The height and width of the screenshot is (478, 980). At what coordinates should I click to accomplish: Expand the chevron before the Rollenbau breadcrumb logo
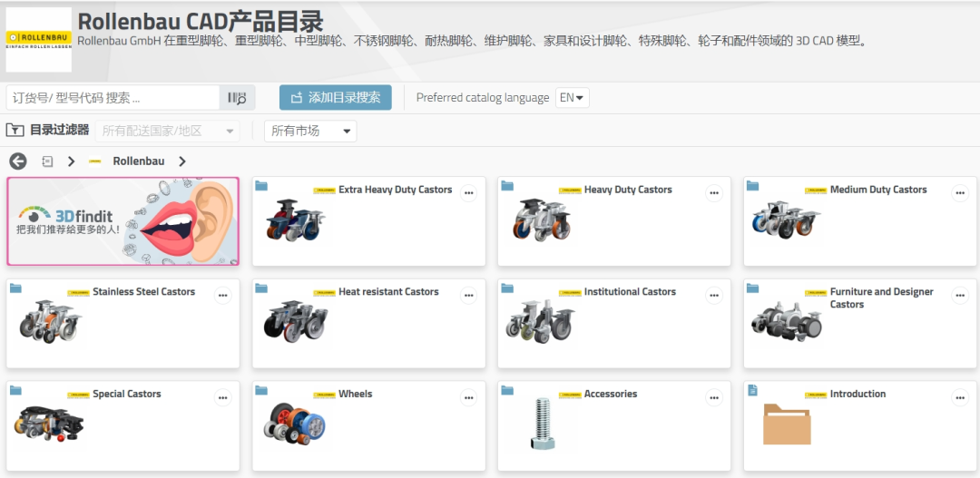tap(71, 161)
